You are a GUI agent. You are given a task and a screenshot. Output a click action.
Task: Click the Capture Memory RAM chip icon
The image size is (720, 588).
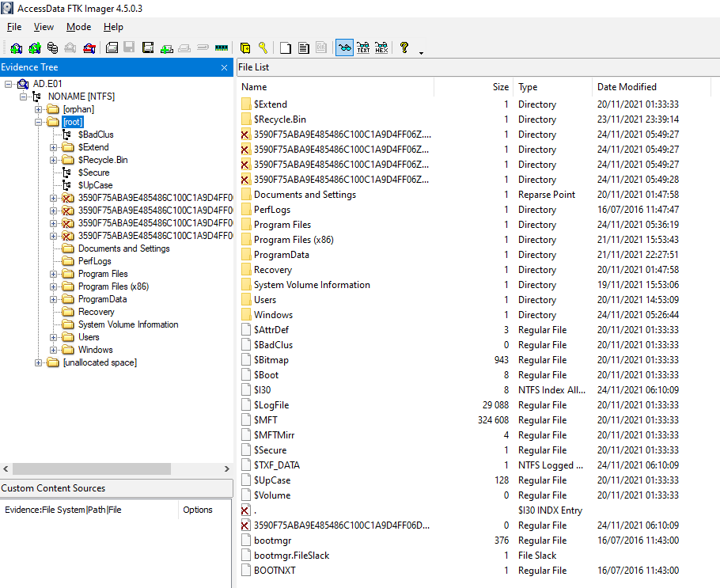221,48
